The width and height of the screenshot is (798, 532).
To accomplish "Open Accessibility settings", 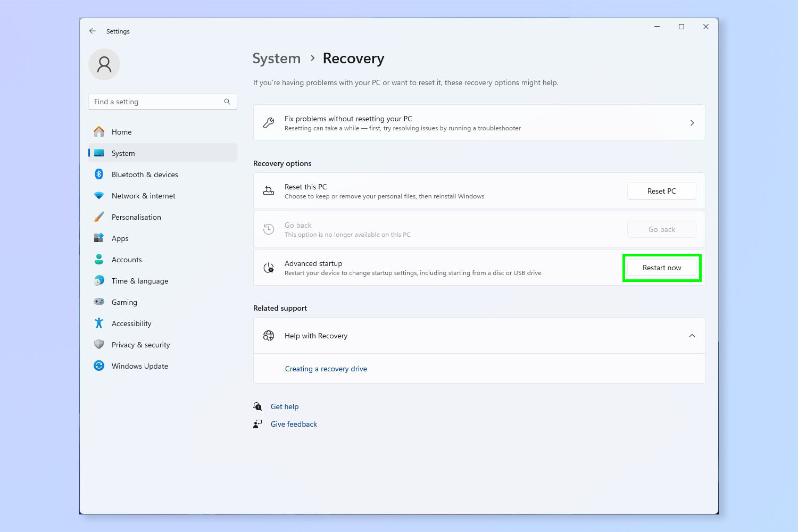I will 163,323.
